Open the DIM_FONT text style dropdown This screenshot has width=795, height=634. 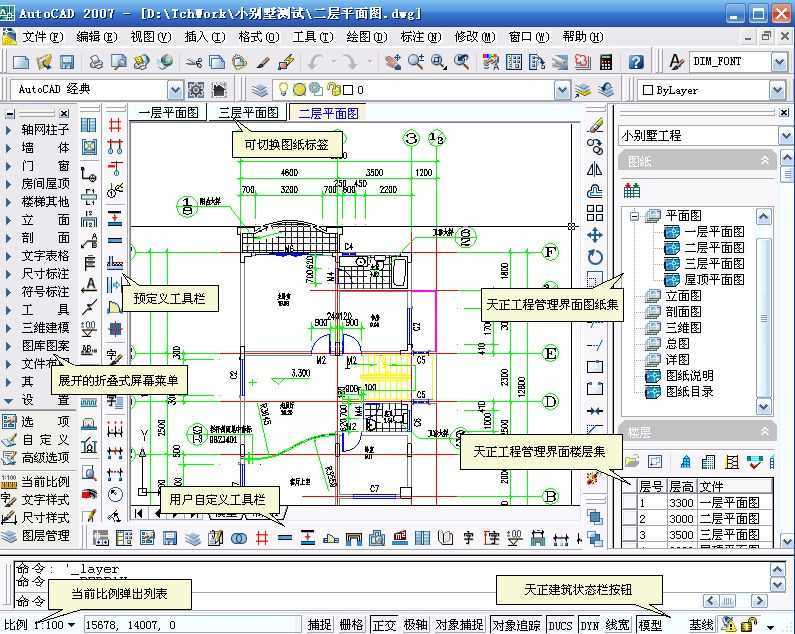pyautogui.click(x=779, y=62)
